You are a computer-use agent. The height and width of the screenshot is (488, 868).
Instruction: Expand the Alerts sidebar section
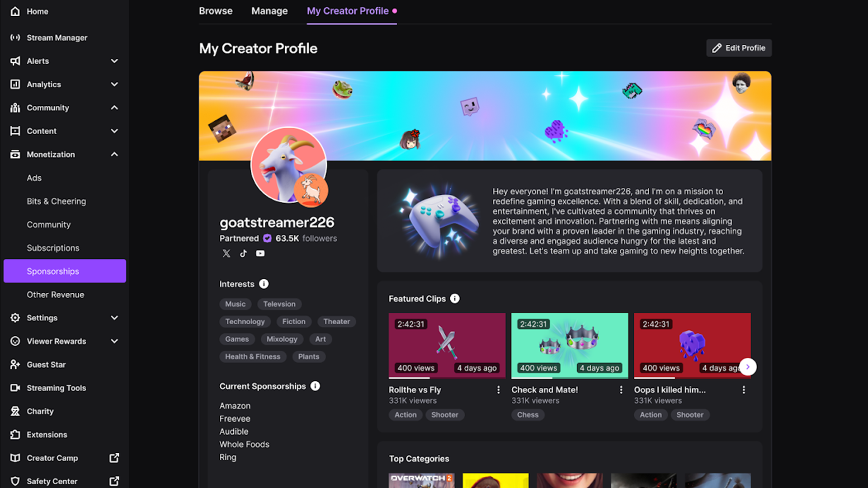(114, 61)
